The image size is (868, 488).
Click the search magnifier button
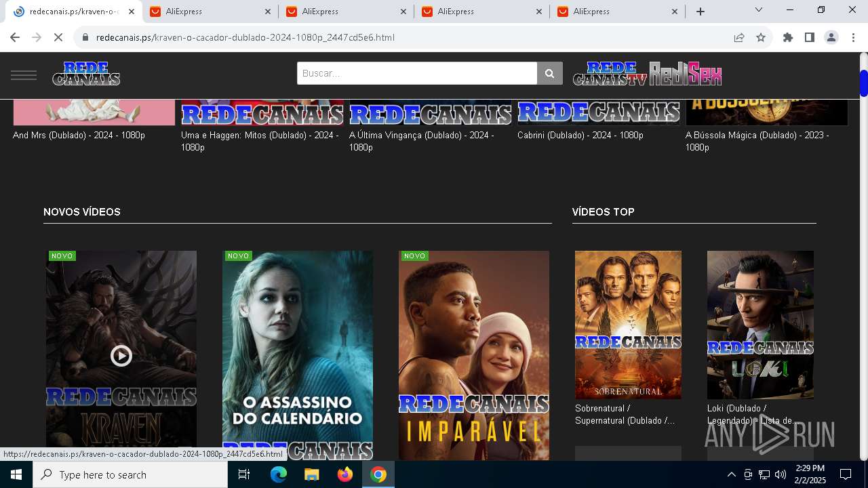click(x=550, y=73)
